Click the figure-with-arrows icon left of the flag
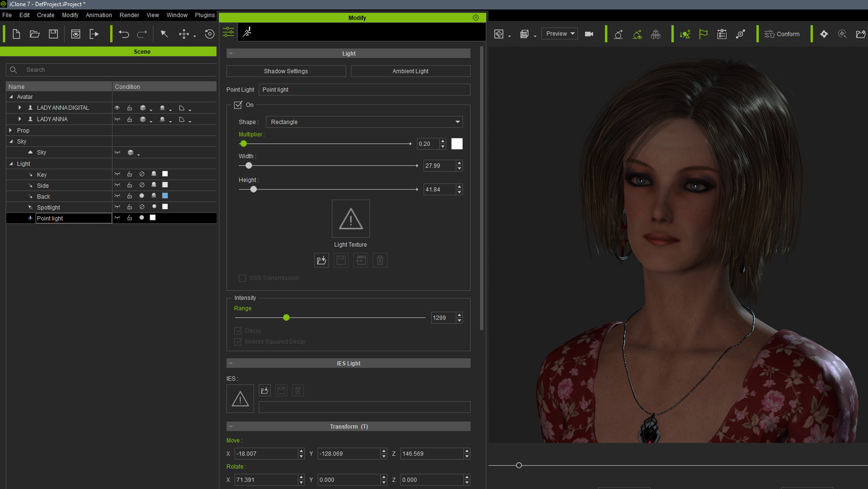The image size is (868, 489). tap(685, 34)
